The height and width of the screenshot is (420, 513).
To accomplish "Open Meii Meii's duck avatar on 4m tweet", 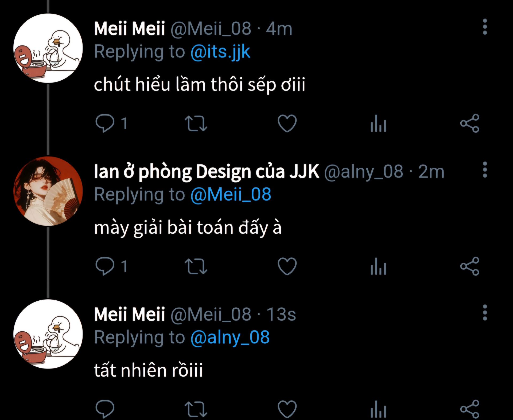I will (48, 48).
